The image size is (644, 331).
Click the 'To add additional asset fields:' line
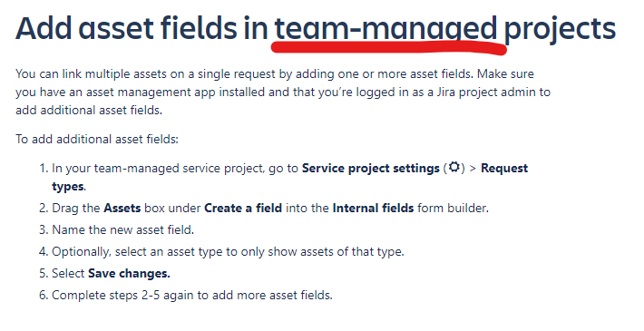pyautogui.click(x=97, y=140)
